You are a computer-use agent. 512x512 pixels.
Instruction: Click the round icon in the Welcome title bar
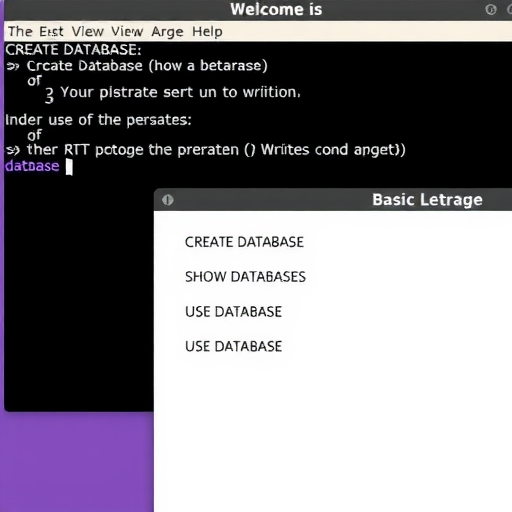point(491,9)
